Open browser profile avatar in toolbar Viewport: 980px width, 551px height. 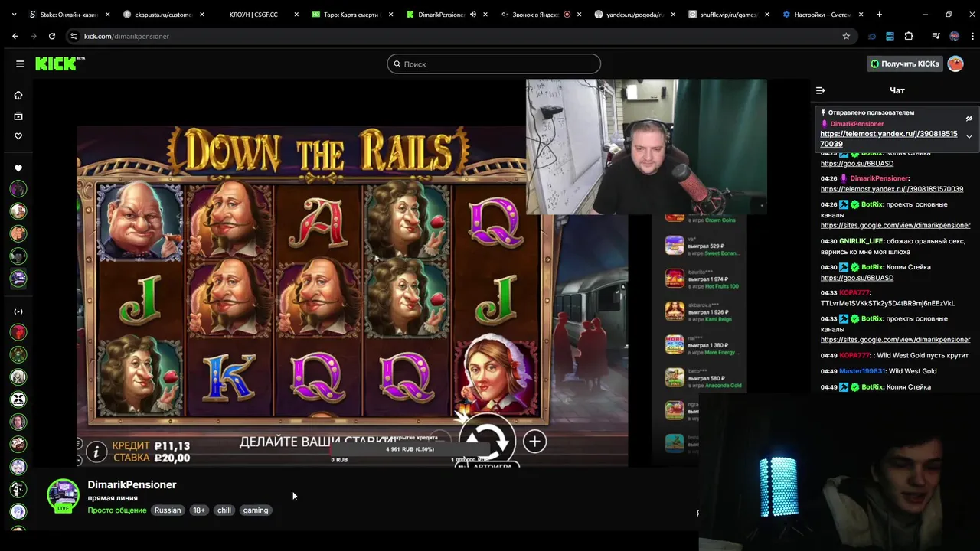954,36
